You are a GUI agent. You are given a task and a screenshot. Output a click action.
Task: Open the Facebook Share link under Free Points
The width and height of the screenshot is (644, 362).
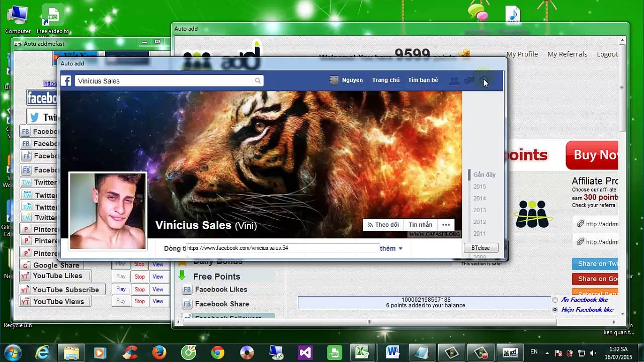coord(222,304)
